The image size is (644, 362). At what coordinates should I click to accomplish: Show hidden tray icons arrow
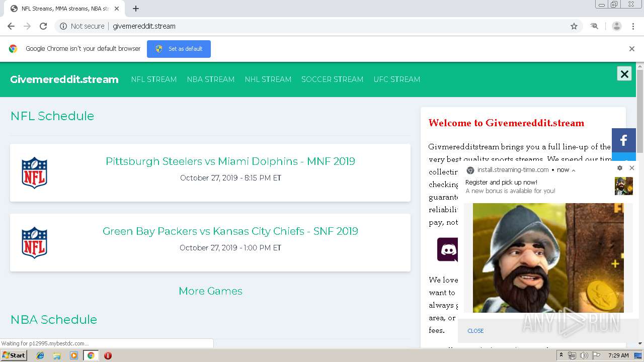561,355
